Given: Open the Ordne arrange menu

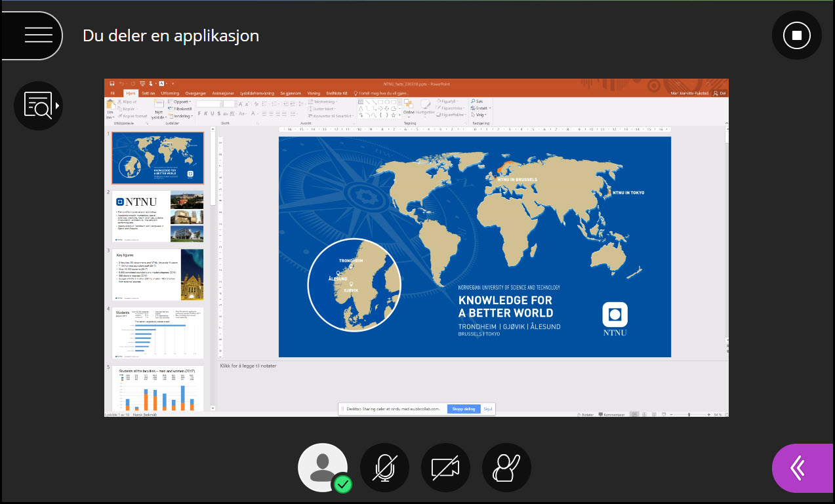Looking at the screenshot, I should pos(409,107).
